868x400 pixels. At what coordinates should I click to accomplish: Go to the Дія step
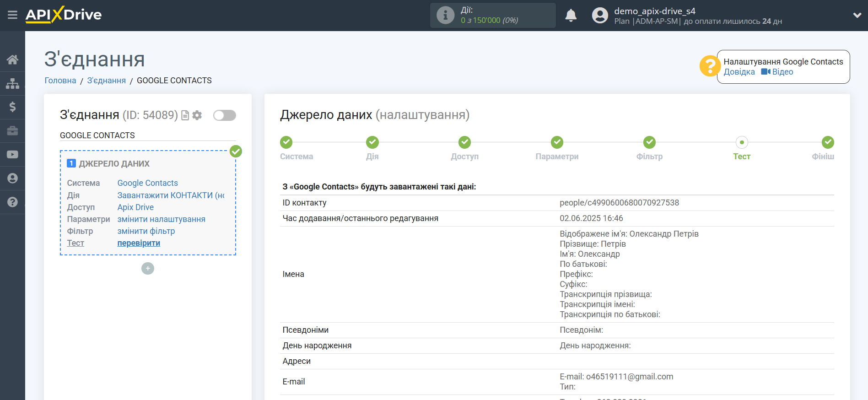coord(372,142)
